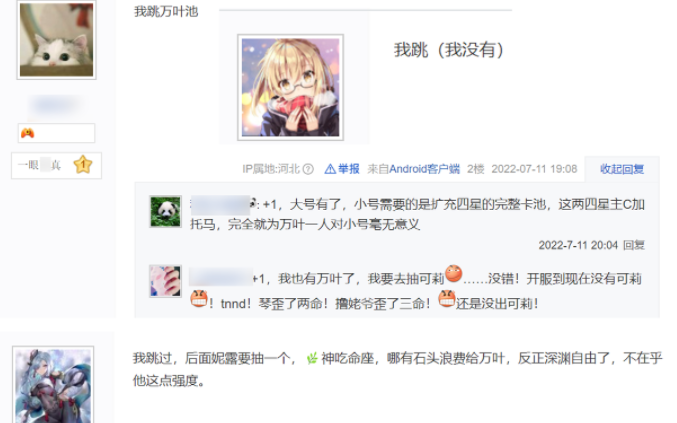Viewport: 677px width, 423px height.
Task: Click the warning triangle report icon
Action: [330, 169]
